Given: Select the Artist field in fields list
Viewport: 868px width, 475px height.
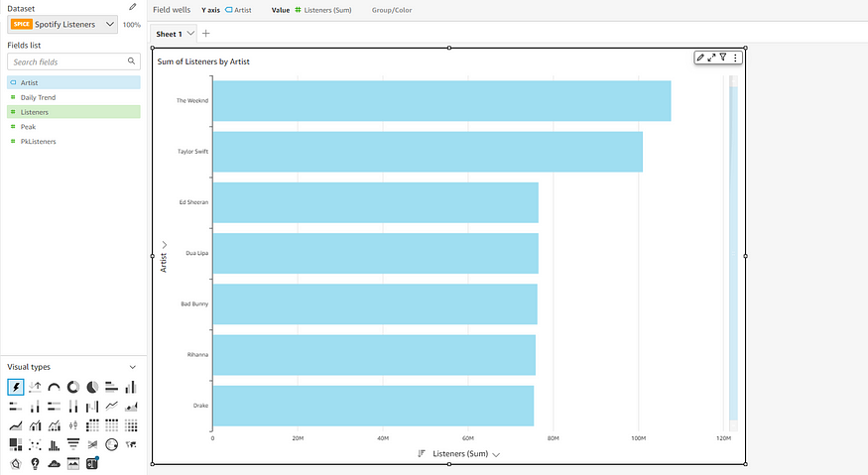Looking at the screenshot, I should [73, 82].
